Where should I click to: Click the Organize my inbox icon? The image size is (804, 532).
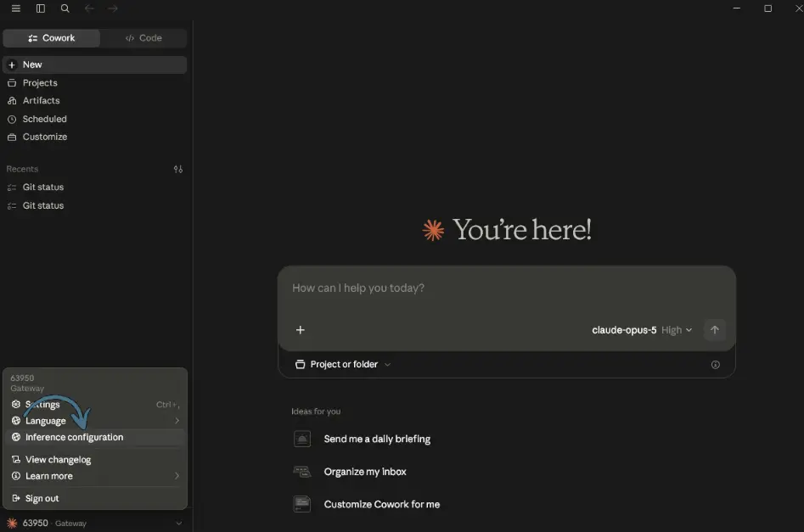pyautogui.click(x=302, y=472)
